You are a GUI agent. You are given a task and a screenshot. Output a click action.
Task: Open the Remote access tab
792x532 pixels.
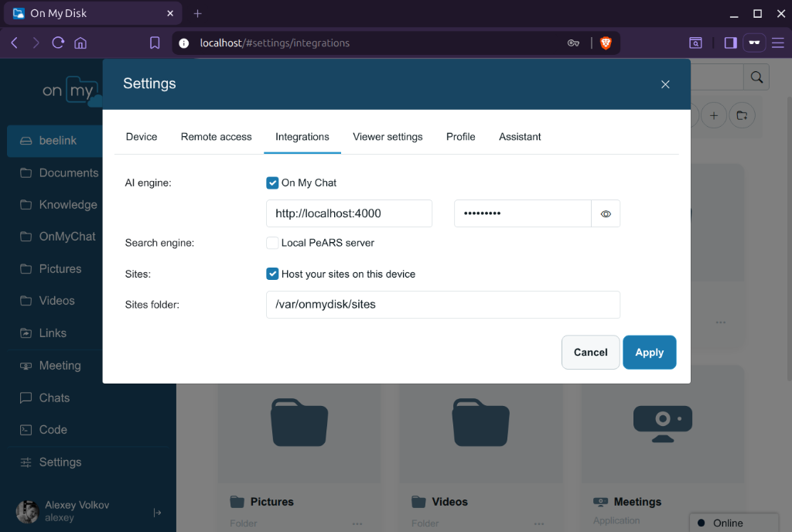[217, 137]
